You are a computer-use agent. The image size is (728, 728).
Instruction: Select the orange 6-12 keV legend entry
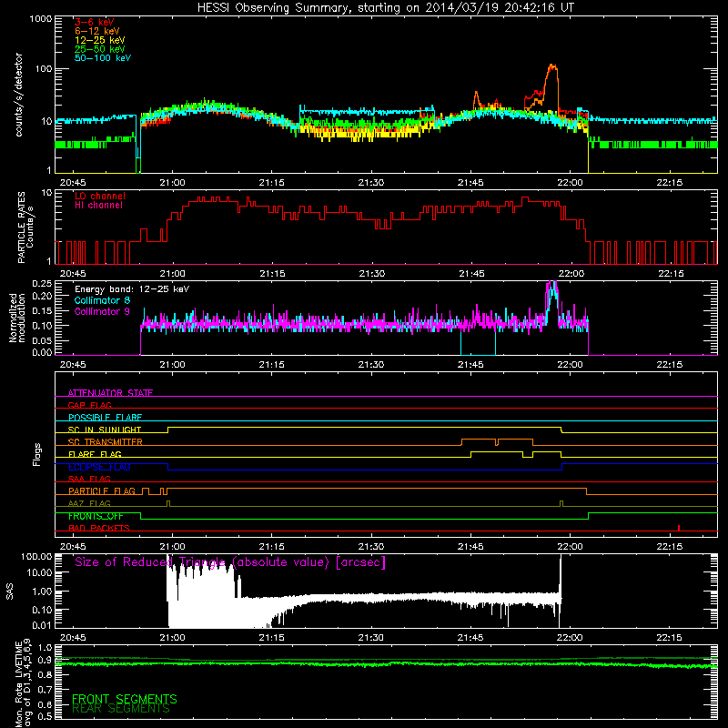(97, 31)
